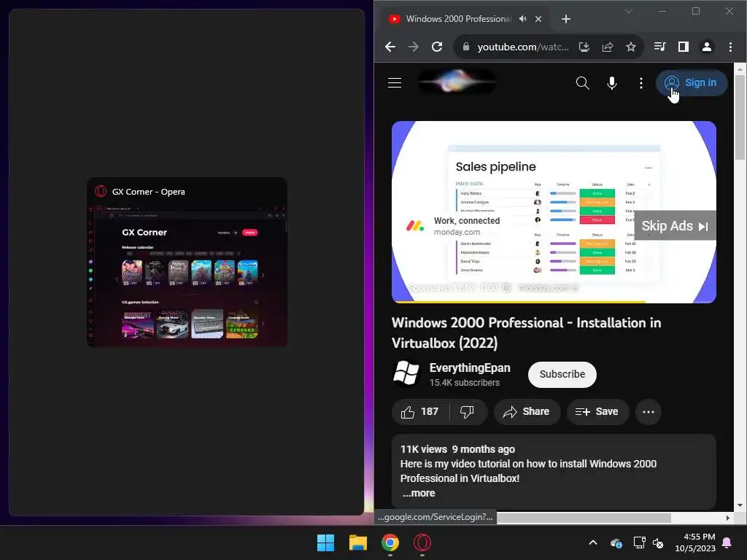Image resolution: width=747 pixels, height=560 pixels.
Task: Open the Windows Start menu
Action: [326, 542]
